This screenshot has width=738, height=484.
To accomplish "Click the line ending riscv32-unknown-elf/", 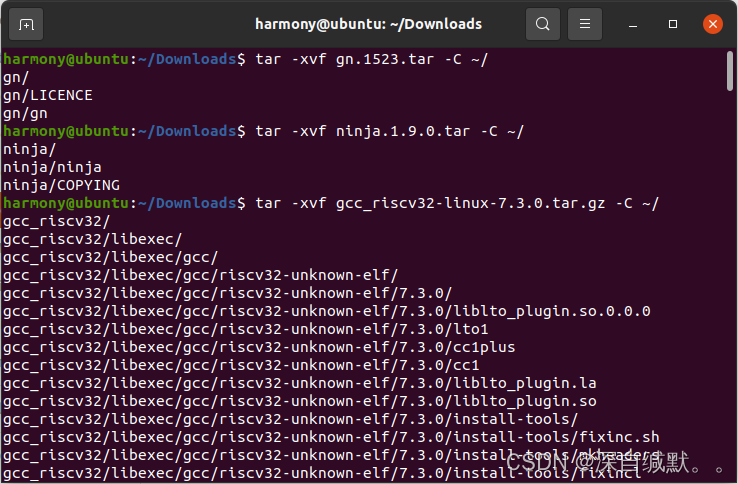I will point(201,275).
